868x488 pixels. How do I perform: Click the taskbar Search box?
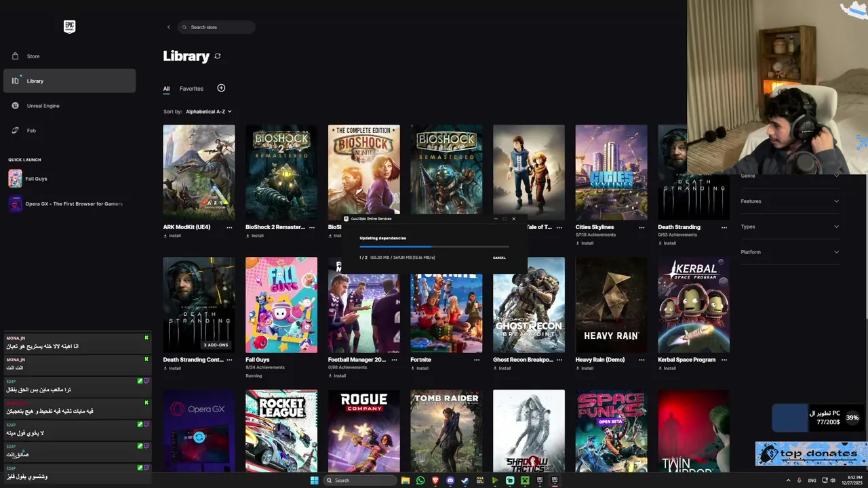[x=359, y=481]
